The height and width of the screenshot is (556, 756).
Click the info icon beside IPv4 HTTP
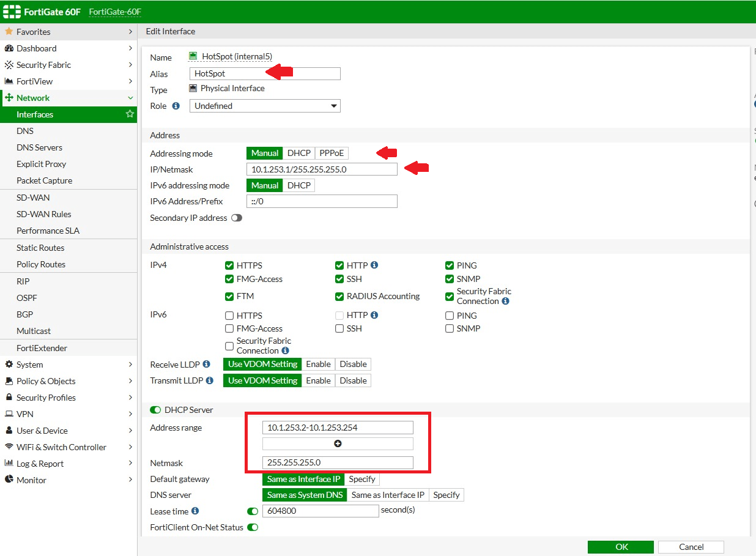tap(374, 265)
